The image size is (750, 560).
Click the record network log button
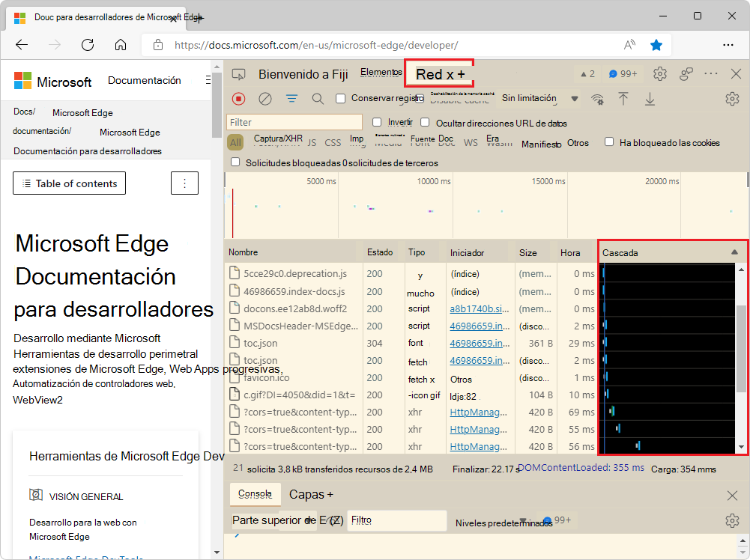(x=239, y=99)
